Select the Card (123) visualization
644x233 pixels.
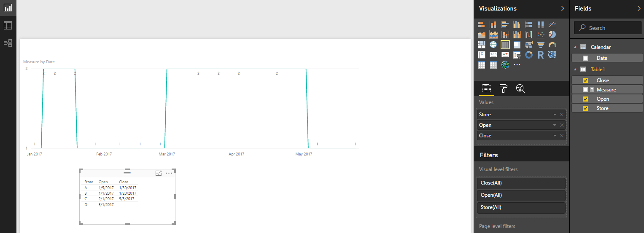pyautogui.click(x=493, y=55)
